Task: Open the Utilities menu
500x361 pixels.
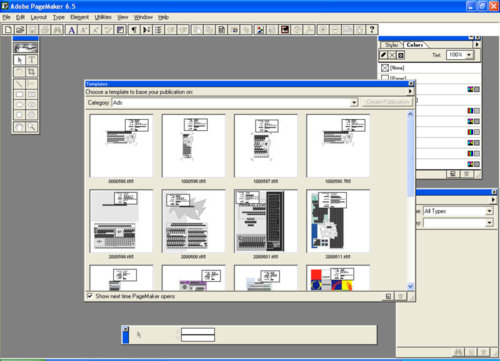Action: point(103,17)
